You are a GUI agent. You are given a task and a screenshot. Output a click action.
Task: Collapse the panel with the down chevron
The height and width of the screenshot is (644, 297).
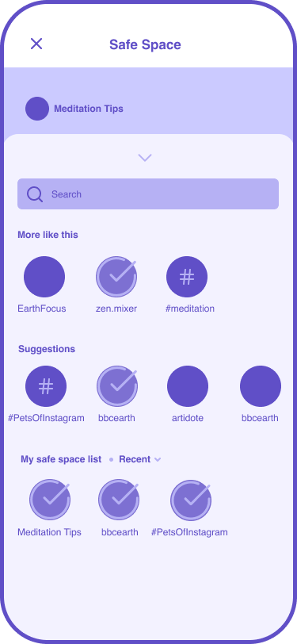[145, 157]
